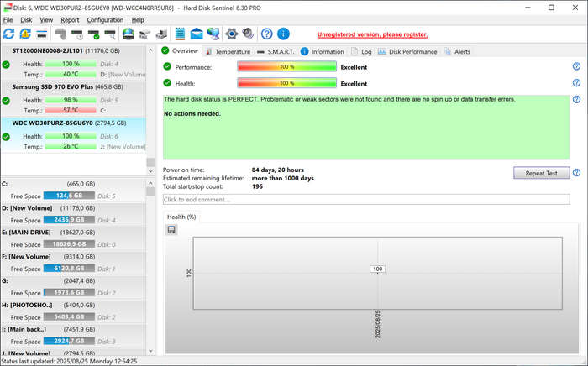The width and height of the screenshot is (588, 366).
Task: Select the WDC WD30PURZ-85GU6Y0 disk
Action: (x=73, y=135)
